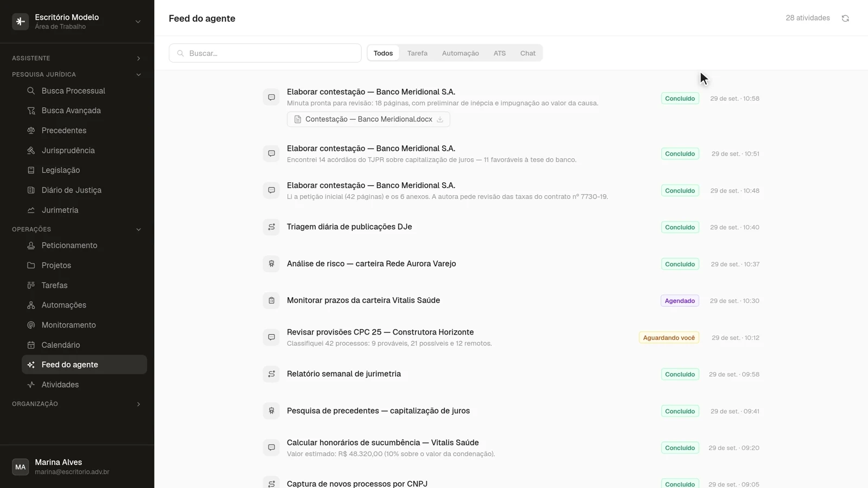Click the Atividades pulse icon
Image resolution: width=868 pixels, height=488 pixels.
[31, 384]
